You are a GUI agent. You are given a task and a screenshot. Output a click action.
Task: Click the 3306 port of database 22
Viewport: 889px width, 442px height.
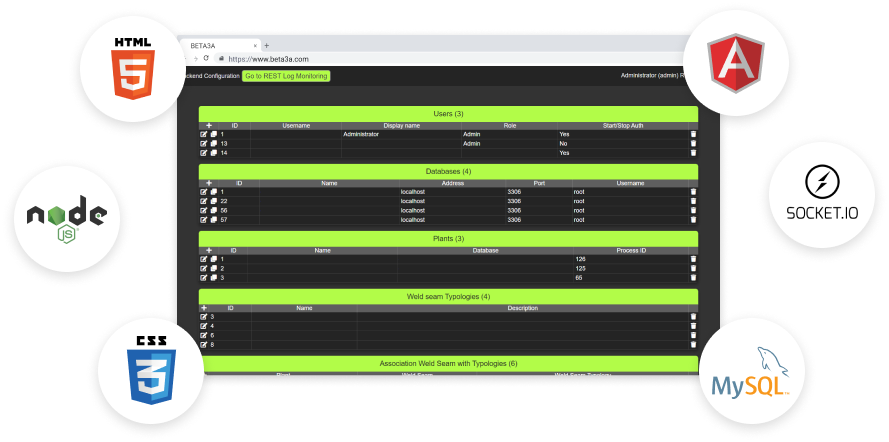coord(514,201)
